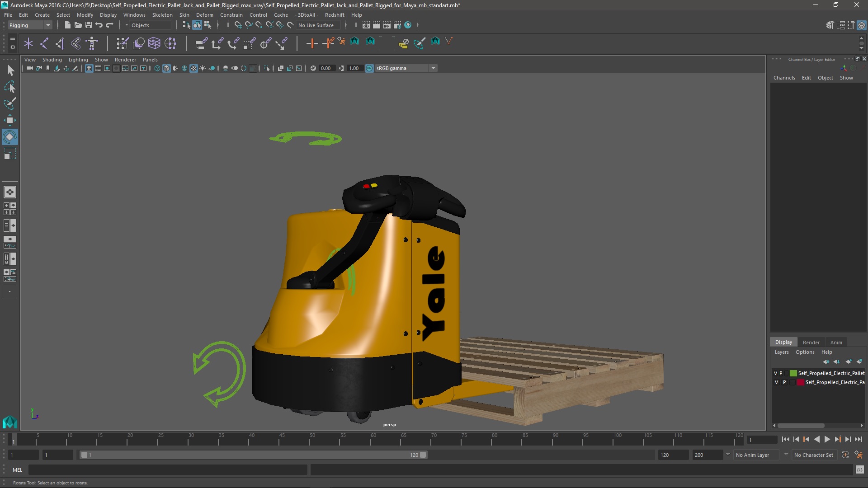Open the Skeleton menu
This screenshot has width=868, height=488.
pos(162,15)
